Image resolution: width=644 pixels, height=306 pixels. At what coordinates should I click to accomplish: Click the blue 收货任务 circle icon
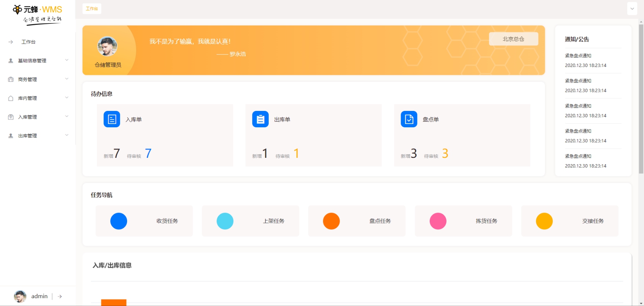point(119,221)
